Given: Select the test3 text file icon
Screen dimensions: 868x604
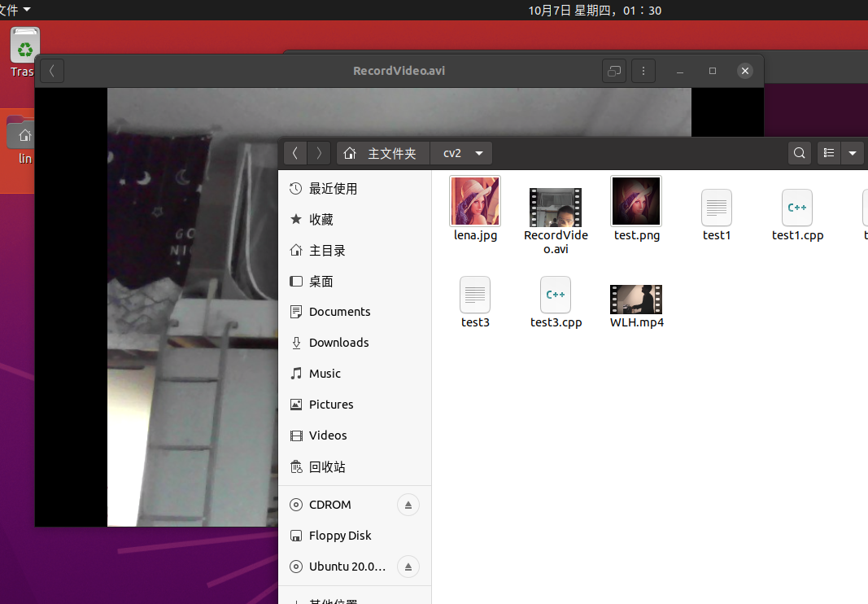Looking at the screenshot, I should click(475, 295).
